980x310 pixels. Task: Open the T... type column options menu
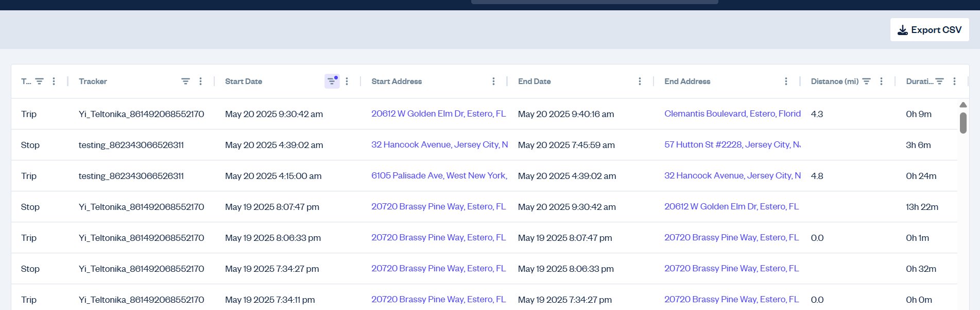[x=54, y=81]
